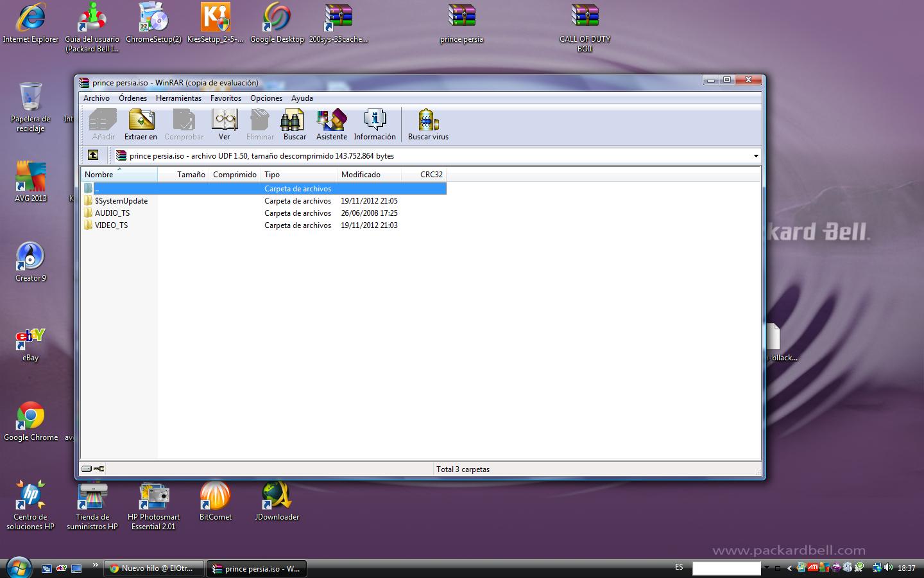Sort file list by Nombre column
924x578 pixels.
119,175
